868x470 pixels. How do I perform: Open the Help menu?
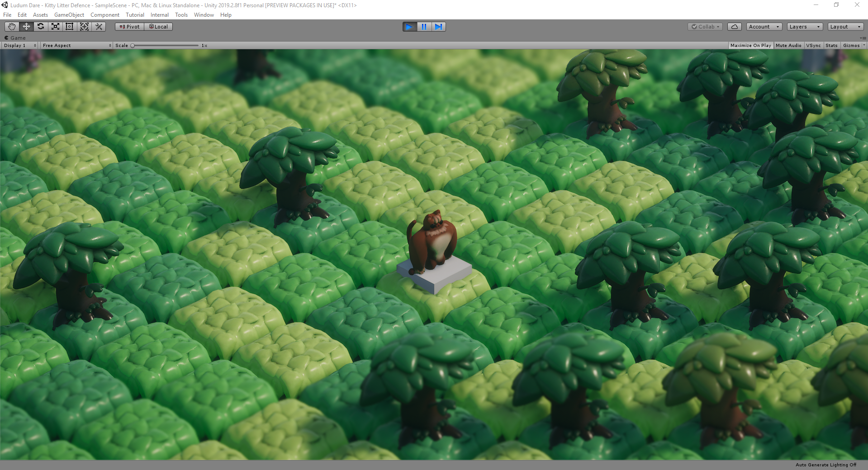(226, 15)
